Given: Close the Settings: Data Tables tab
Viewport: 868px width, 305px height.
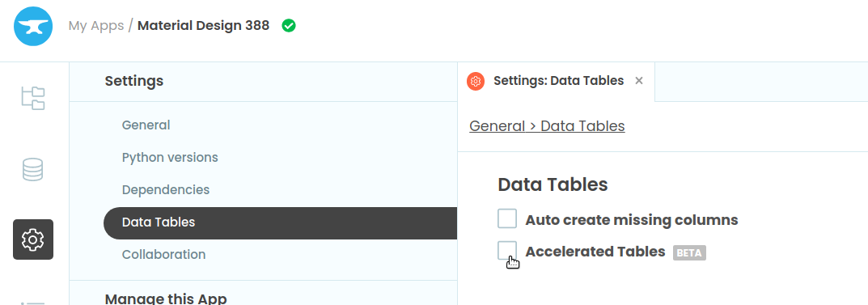Looking at the screenshot, I should tap(639, 81).
